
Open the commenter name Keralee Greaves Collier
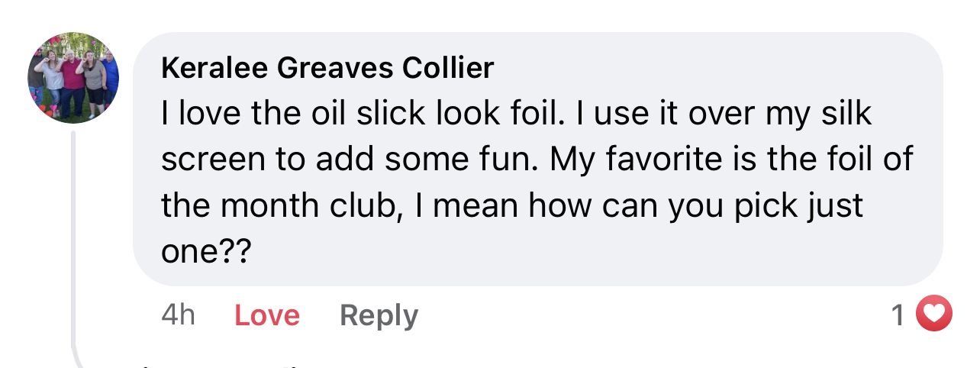327,69
